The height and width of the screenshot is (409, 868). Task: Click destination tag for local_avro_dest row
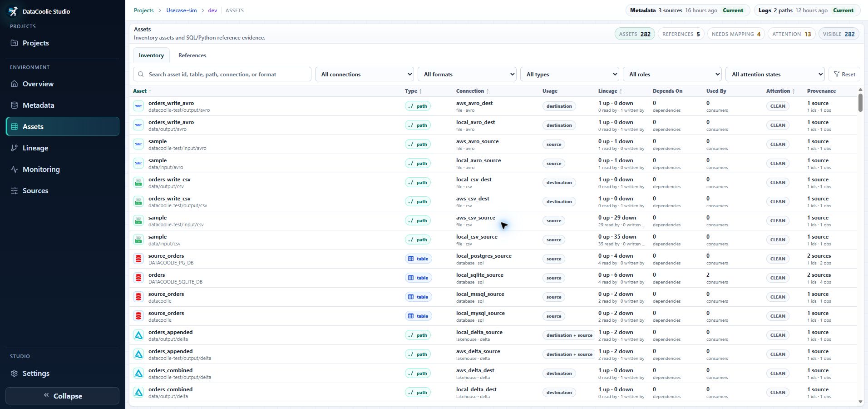[x=559, y=125]
